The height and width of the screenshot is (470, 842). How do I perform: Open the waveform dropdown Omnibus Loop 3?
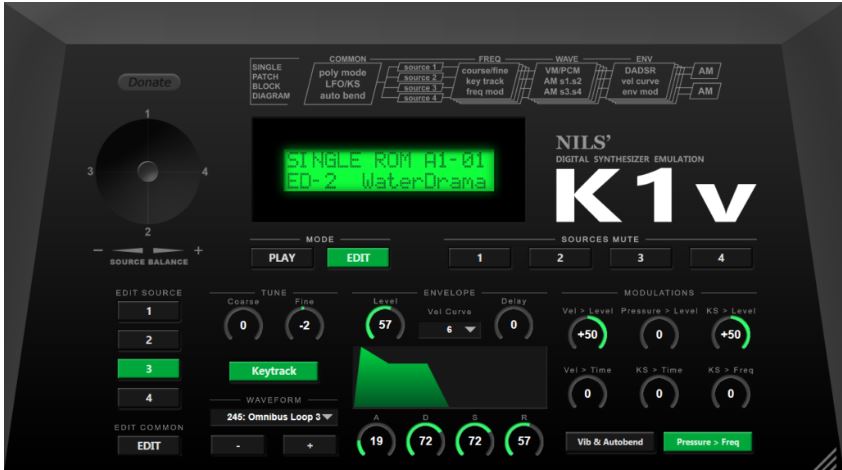click(274, 417)
